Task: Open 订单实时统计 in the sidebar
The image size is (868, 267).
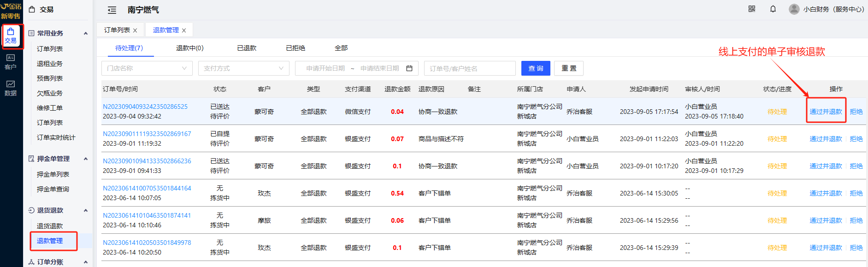Action: tap(56, 137)
